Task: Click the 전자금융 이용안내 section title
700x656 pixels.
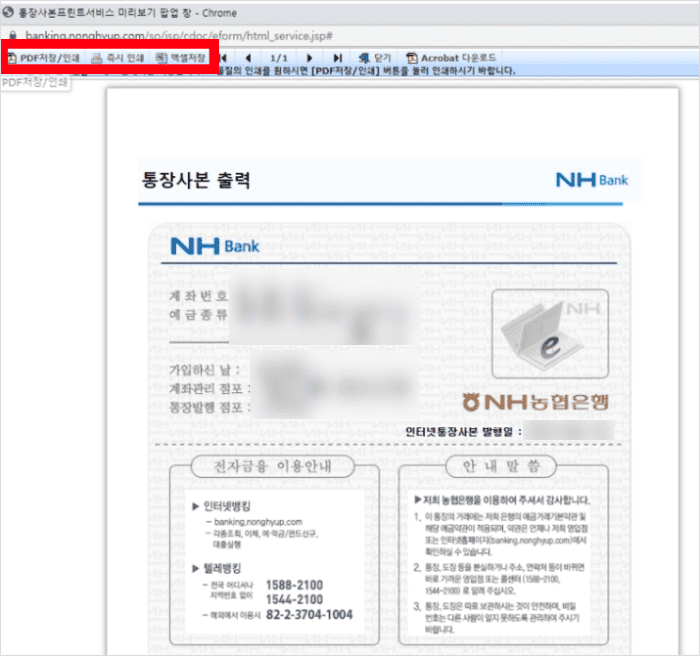Action: (273, 466)
